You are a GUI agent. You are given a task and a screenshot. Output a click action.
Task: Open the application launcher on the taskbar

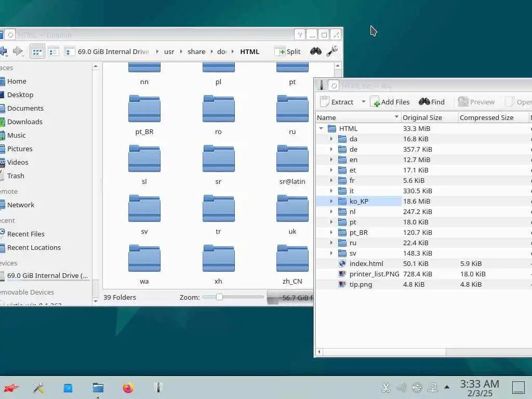tap(11, 388)
